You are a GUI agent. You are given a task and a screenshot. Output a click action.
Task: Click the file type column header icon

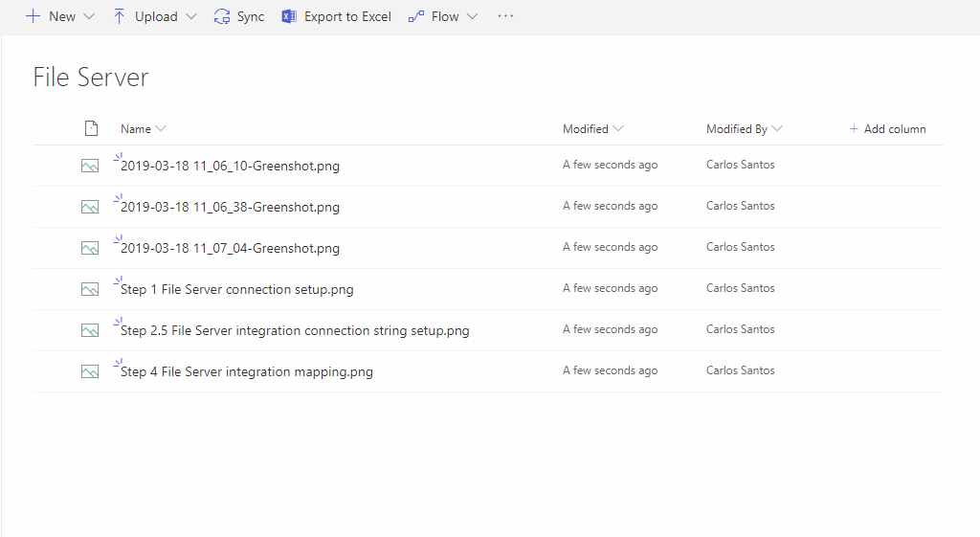coord(91,128)
